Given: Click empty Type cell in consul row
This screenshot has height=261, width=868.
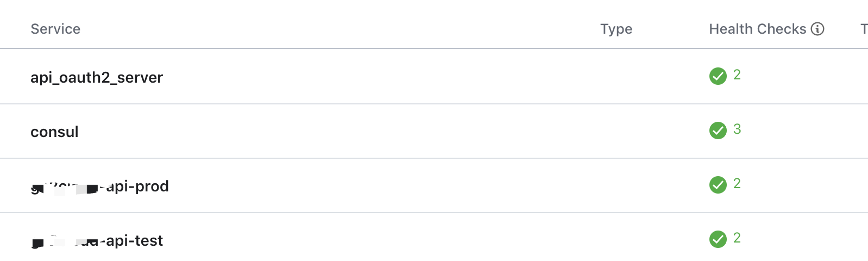Looking at the screenshot, I should click(616, 131).
